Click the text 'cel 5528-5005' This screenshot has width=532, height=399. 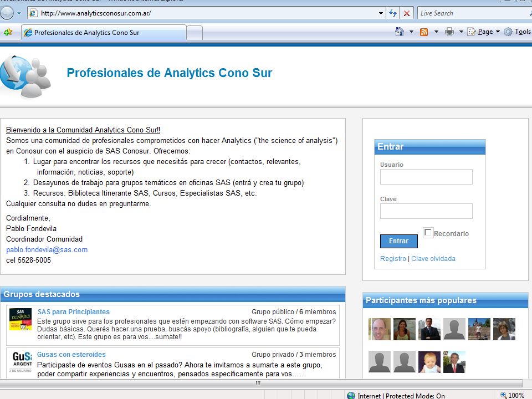point(28,260)
